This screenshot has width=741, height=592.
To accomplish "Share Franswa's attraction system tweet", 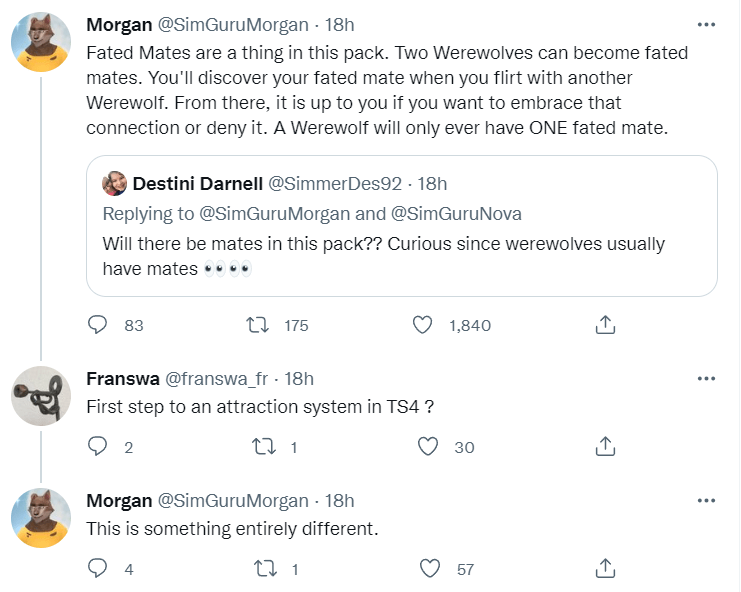I will pyautogui.click(x=604, y=447).
